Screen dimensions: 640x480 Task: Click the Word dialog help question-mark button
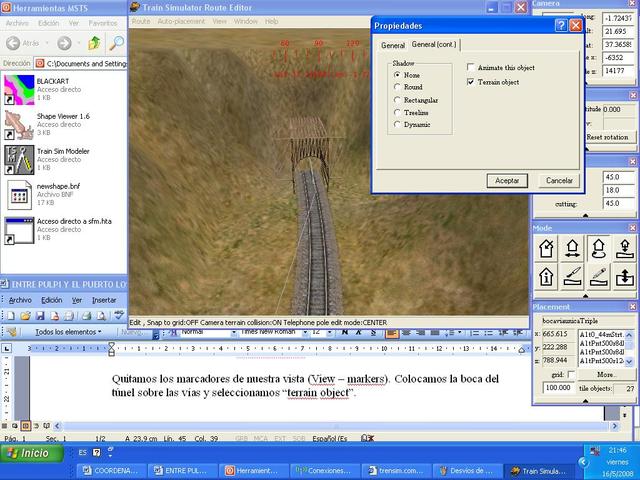point(560,25)
